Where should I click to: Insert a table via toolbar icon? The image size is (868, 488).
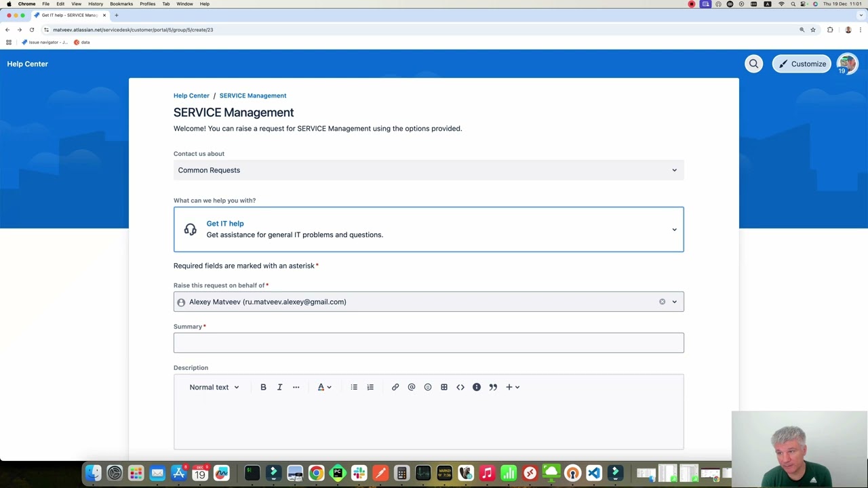444,387
